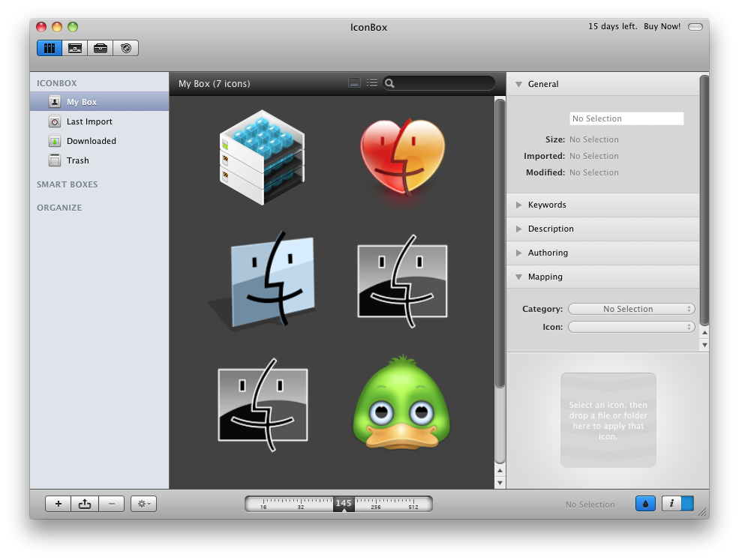Expand the Authoring section
Viewport: 739px width, 560px height.
point(519,253)
